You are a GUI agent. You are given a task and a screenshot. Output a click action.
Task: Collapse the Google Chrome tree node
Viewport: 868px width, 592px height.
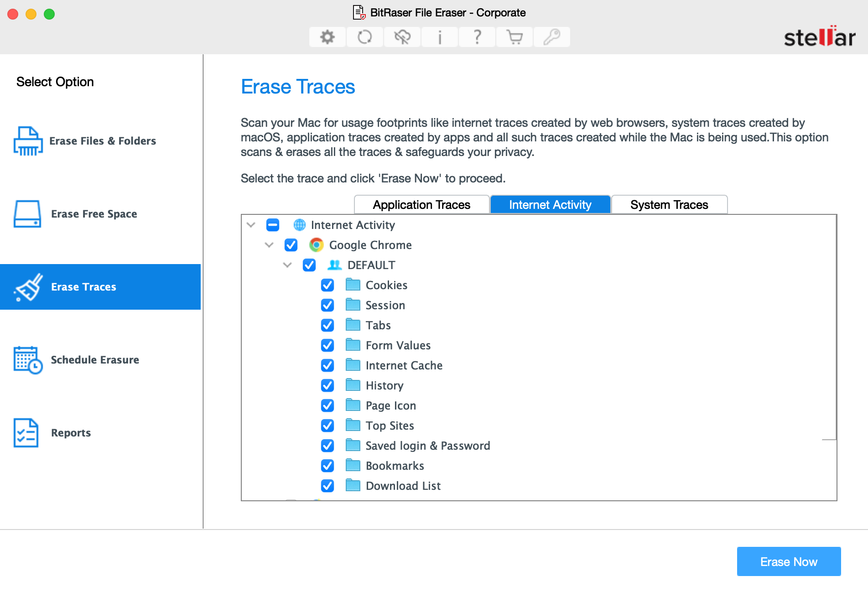269,245
